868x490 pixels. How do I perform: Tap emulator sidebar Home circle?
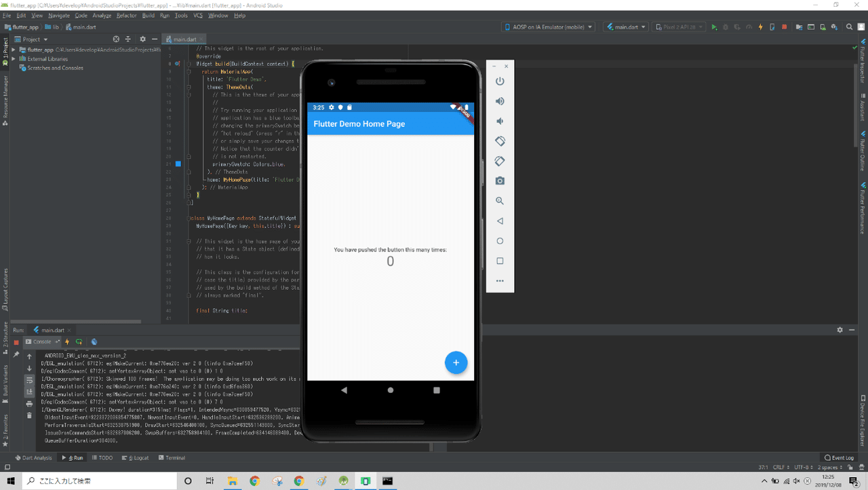pos(500,241)
